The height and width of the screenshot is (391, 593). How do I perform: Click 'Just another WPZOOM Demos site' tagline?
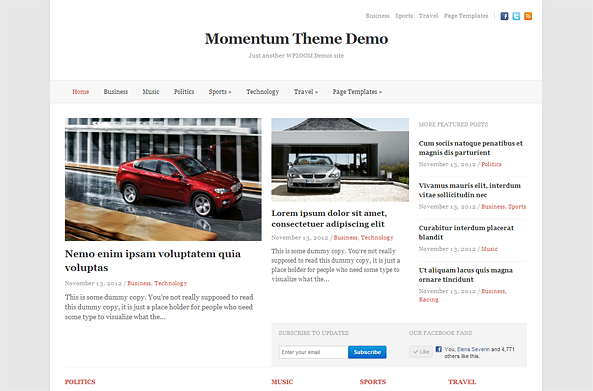pyautogui.click(x=296, y=56)
